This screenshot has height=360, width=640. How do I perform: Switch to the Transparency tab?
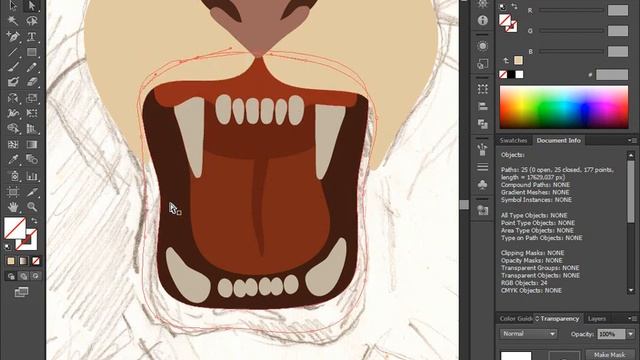tap(559, 319)
